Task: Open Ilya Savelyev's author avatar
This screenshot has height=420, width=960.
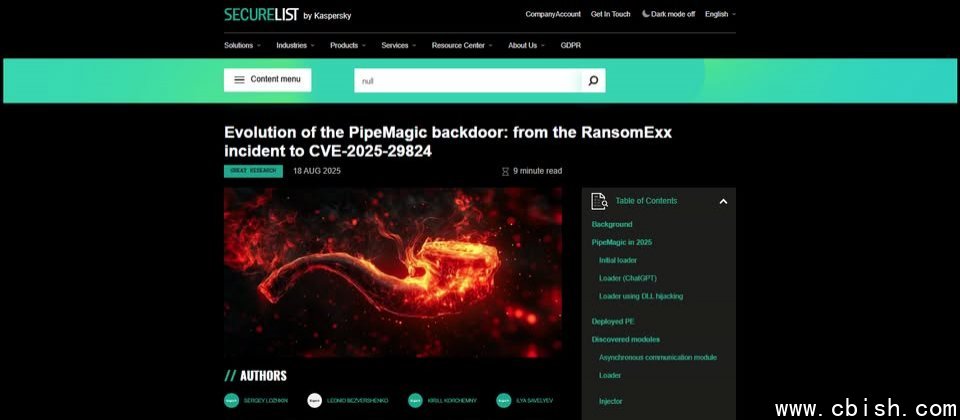Action: pos(504,400)
